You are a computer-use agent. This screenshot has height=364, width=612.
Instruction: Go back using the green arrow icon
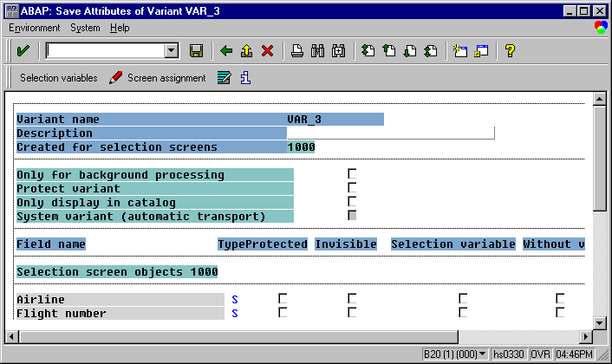coord(227,51)
